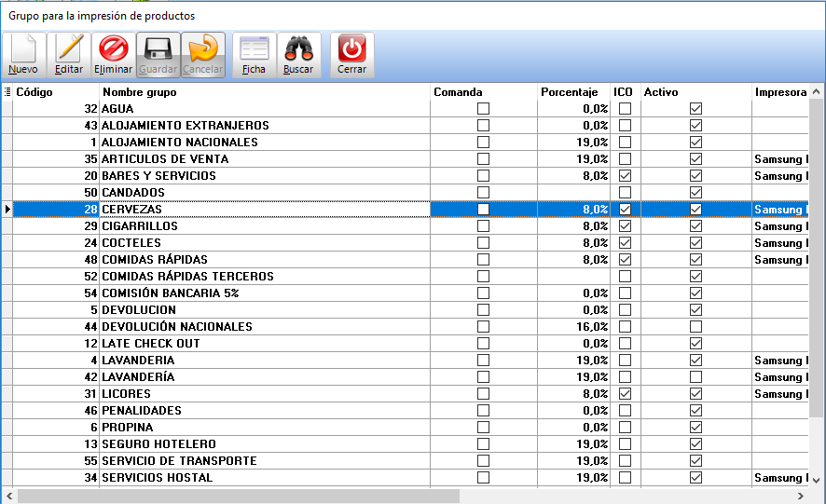The image size is (826, 504).
Task: Enable Activo checkbox for DEVOLUCIÓN NACIONALES
Action: pyautogui.click(x=695, y=327)
